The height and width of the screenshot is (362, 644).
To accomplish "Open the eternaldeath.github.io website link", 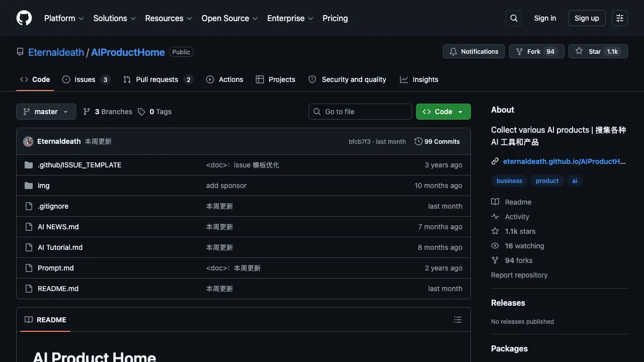I will click(565, 161).
